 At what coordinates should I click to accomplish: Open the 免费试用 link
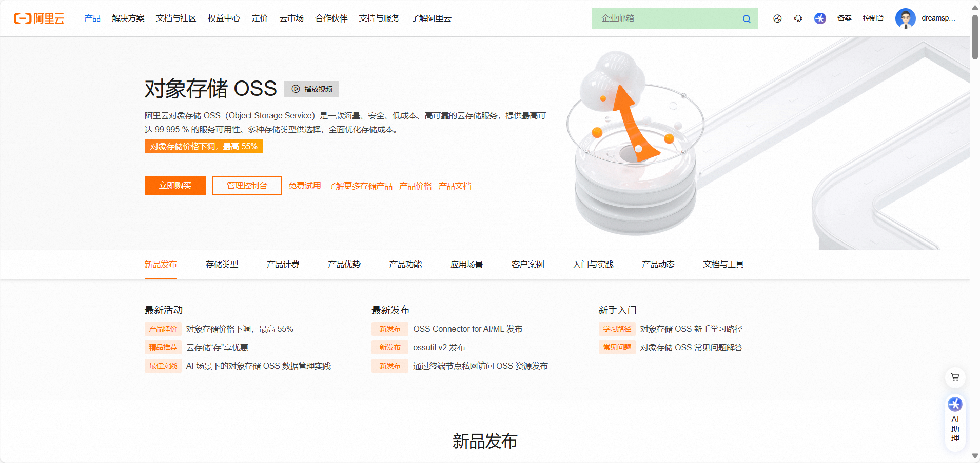304,185
